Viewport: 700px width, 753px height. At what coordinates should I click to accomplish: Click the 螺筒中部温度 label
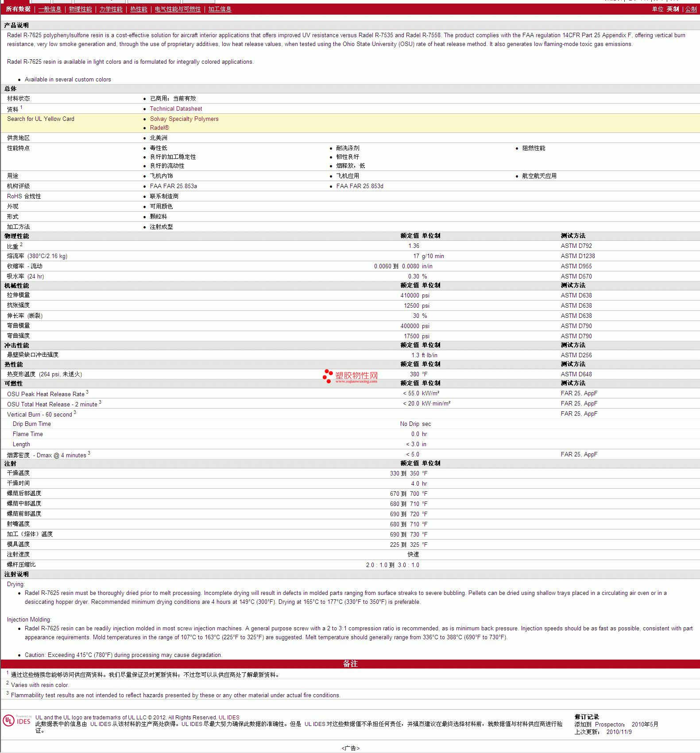(x=24, y=504)
